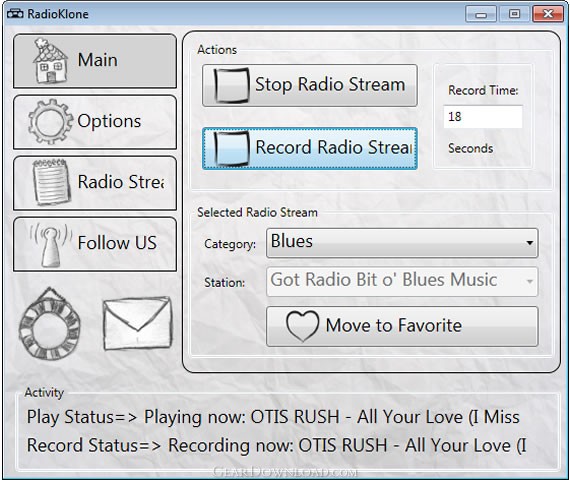Expand the Station dropdown
The width and height of the screenshot is (570, 480).
coord(402,281)
